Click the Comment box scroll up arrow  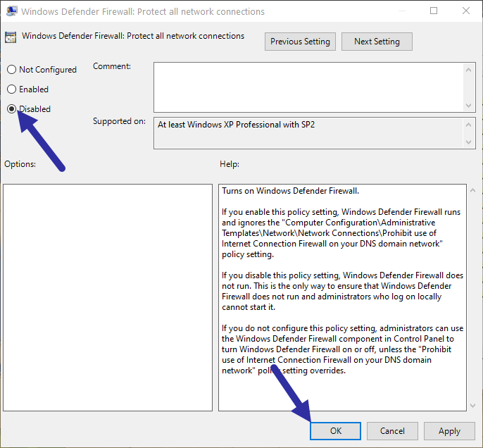tap(468, 70)
